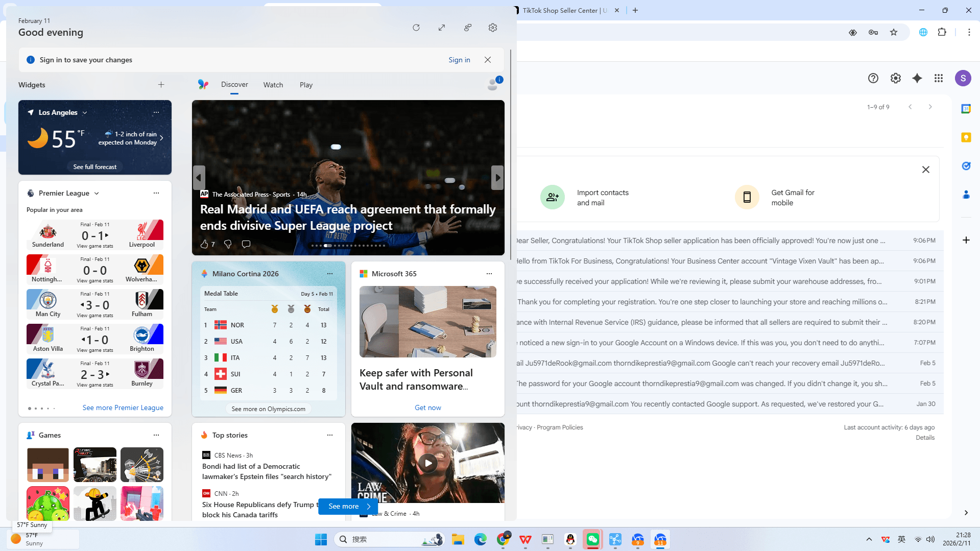The height and width of the screenshot is (551, 980).
Task: Like the Real Madrid news story
Action: pos(204,244)
